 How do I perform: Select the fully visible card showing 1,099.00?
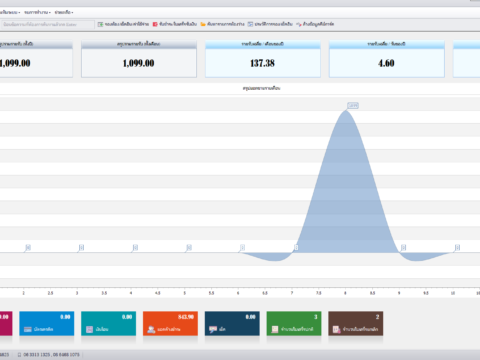[139, 59]
